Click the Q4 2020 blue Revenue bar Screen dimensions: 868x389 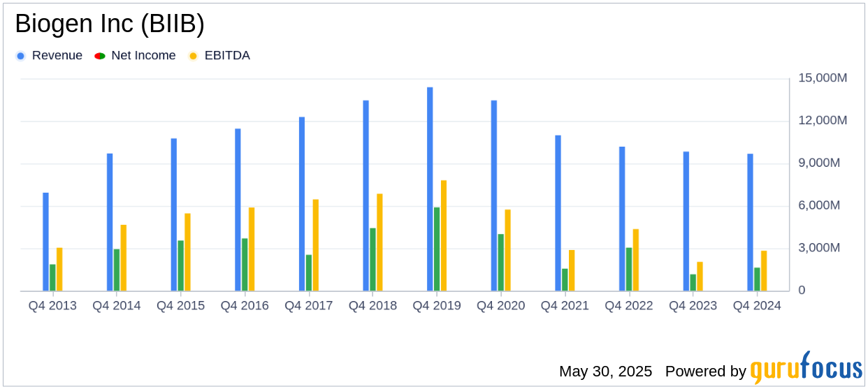tap(494, 196)
